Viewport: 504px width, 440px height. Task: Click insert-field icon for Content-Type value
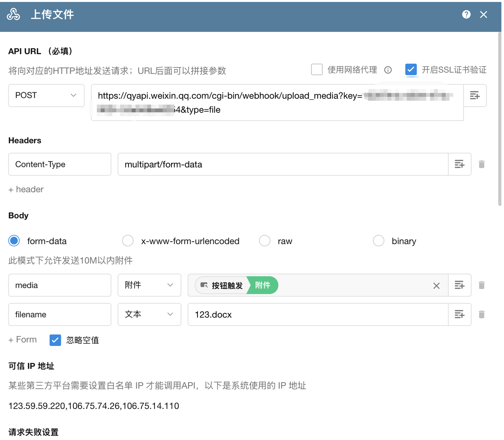459,164
